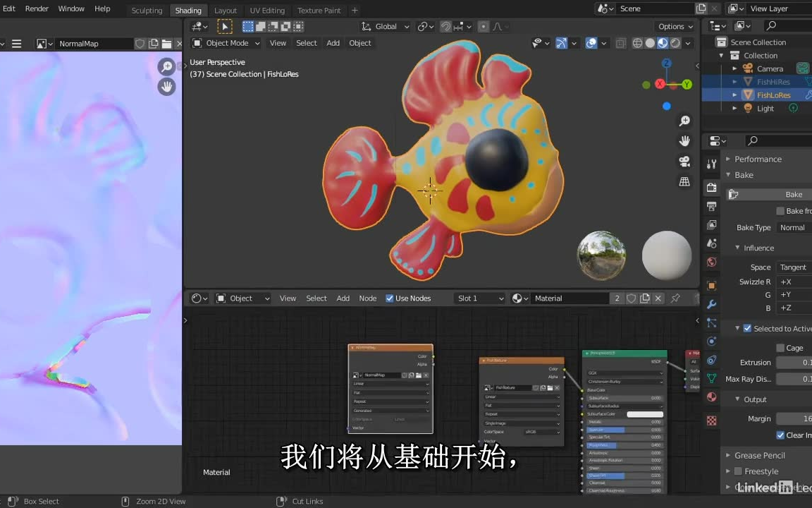
Task: Select the orange Object properties tab
Action: coord(711,284)
